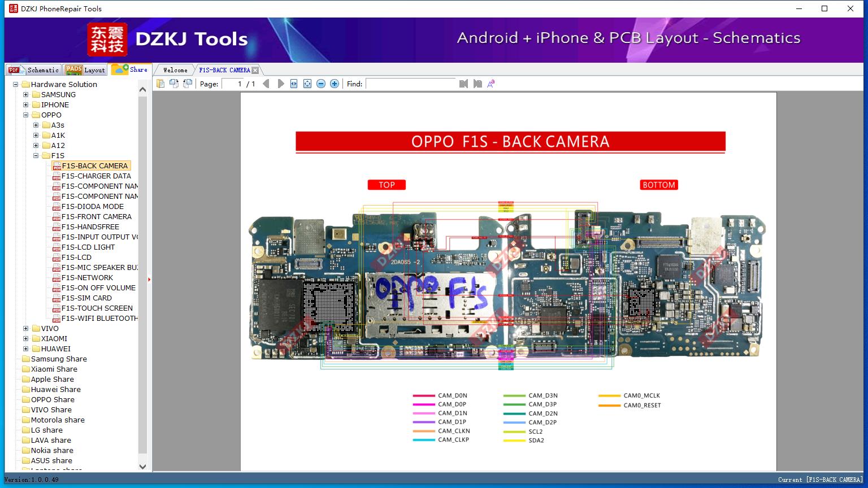Go to previous page arrow

point(266,84)
